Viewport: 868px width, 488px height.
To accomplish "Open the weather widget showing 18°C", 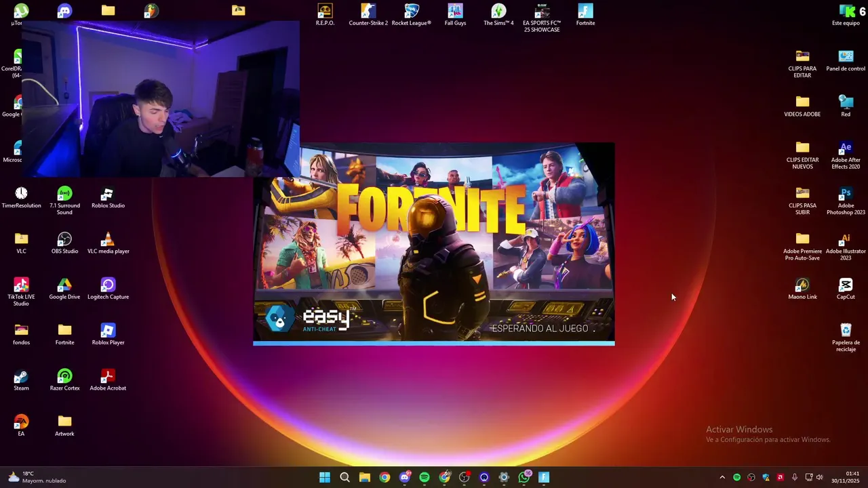I will (37, 477).
